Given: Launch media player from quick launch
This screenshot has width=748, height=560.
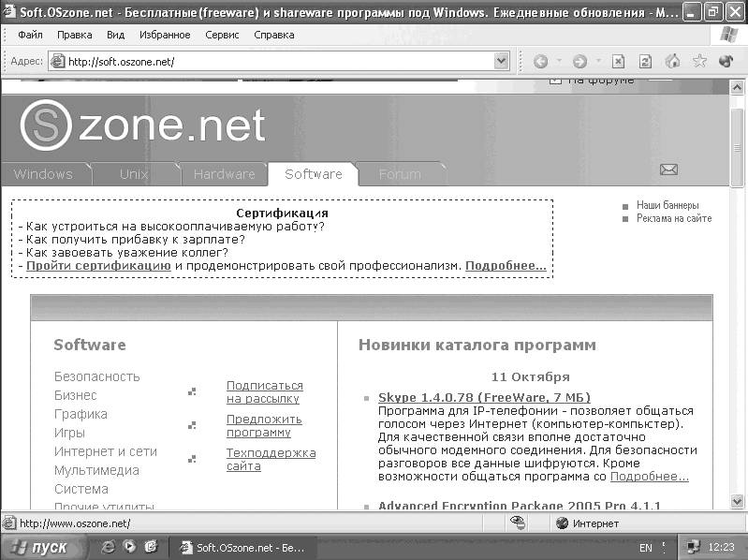Looking at the screenshot, I should tap(129, 547).
